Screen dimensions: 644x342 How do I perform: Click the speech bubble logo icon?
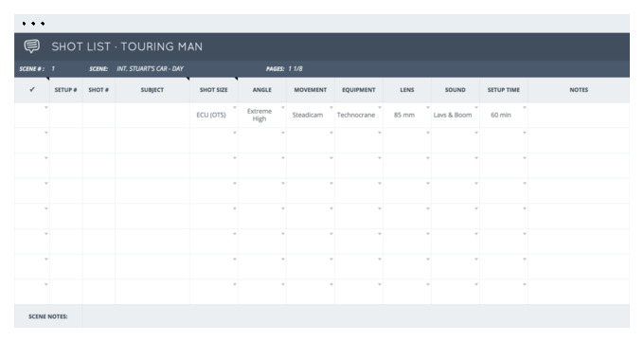point(31,46)
